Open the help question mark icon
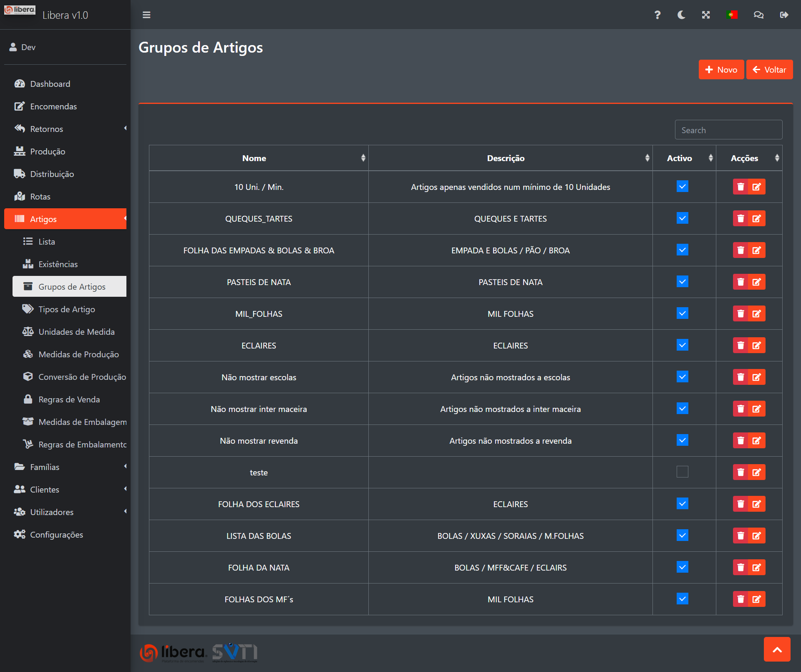This screenshot has height=672, width=801. pos(657,15)
